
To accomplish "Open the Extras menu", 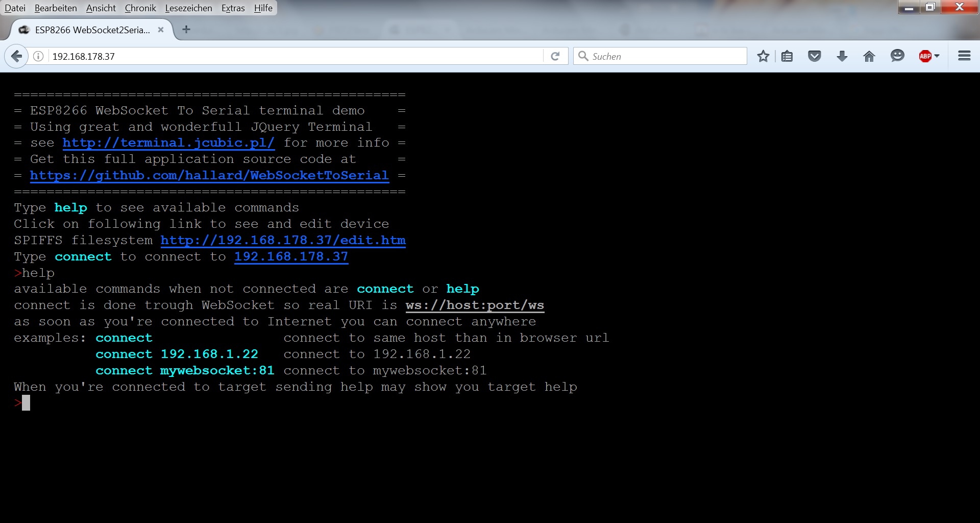I will pyautogui.click(x=233, y=8).
